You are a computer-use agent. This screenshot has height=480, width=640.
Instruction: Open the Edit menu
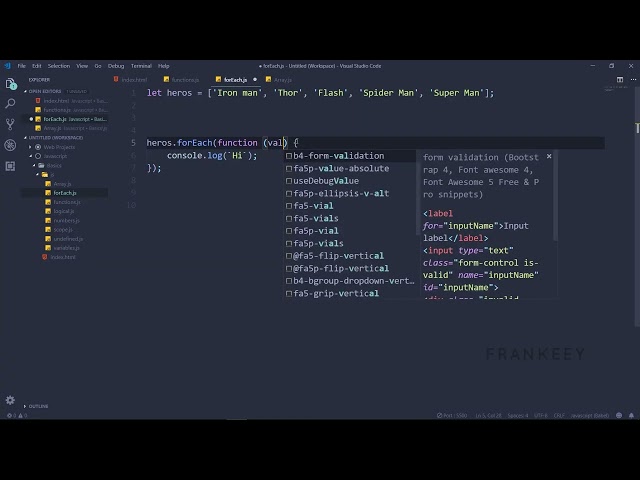37,66
